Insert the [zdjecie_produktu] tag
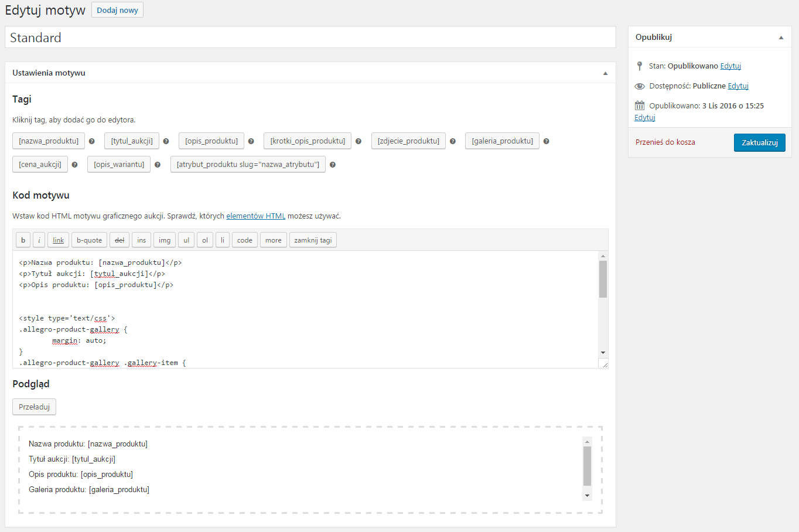This screenshot has height=532, width=799. [408, 141]
